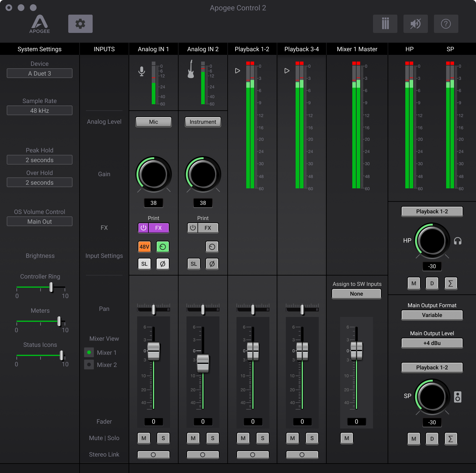The image size is (476, 473).
Task: Open the Sample Rate 48 kHz dropdown
Action: (40, 111)
